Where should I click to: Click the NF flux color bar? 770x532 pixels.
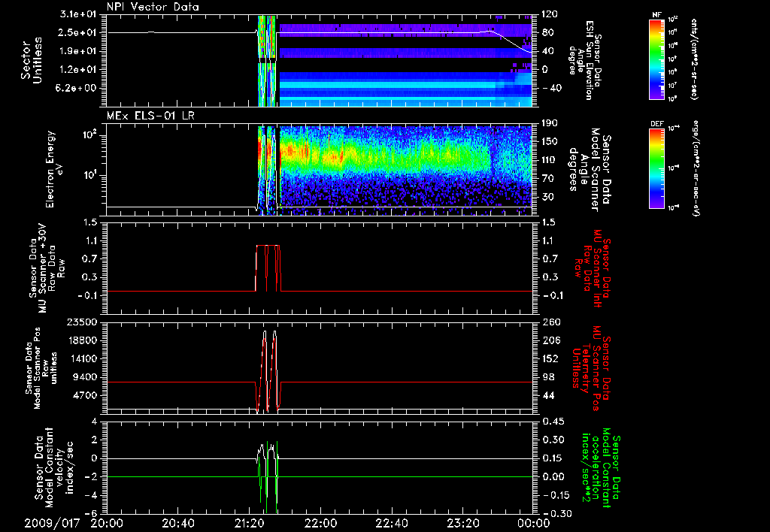pos(656,59)
